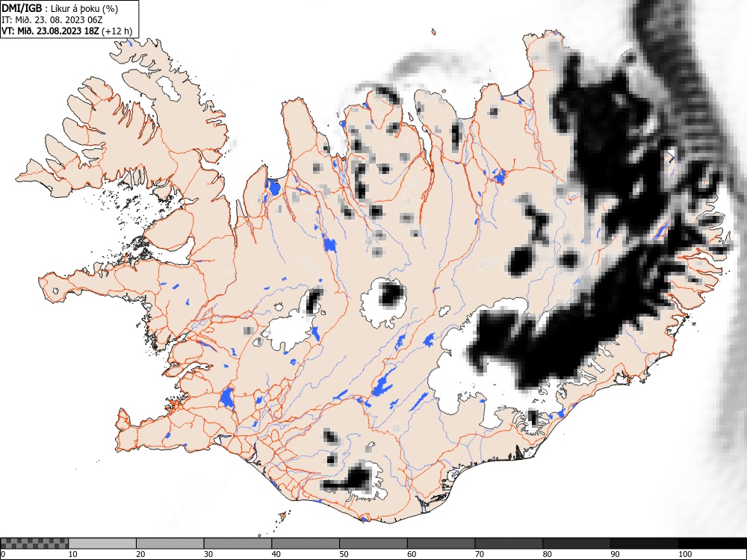Click the '90' scale label
The image size is (747, 560).
click(614, 554)
